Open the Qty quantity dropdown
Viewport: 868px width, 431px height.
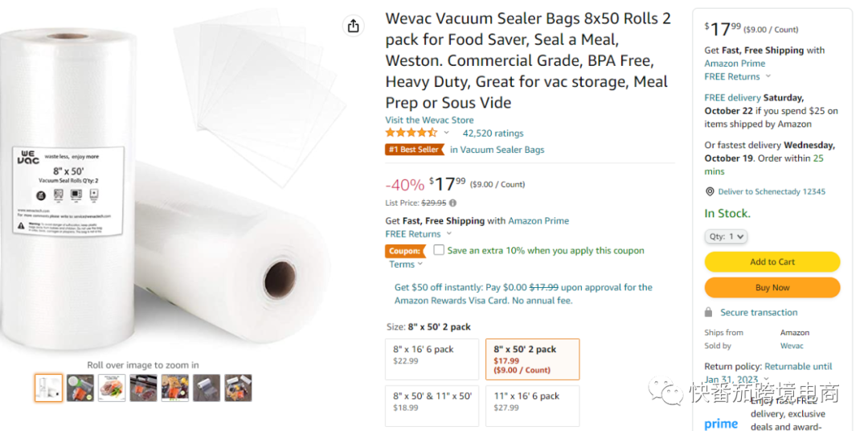(727, 236)
